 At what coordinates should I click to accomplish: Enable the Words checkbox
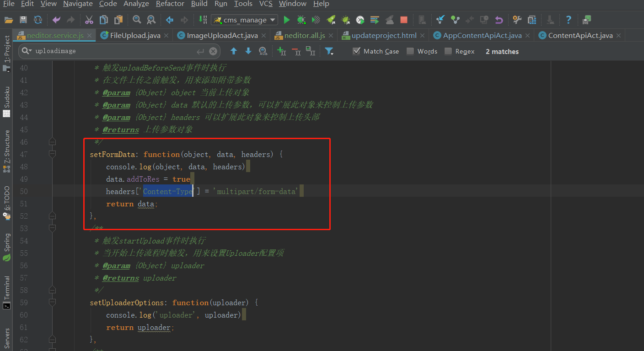pos(410,51)
